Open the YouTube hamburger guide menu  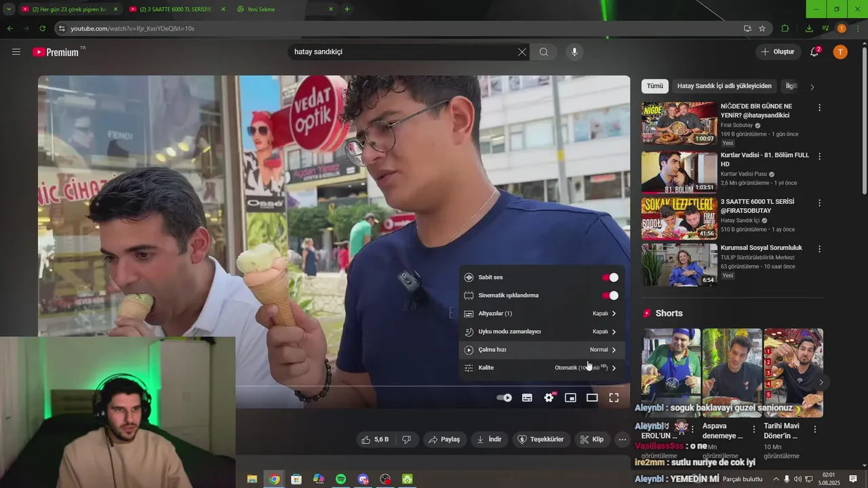(x=16, y=52)
